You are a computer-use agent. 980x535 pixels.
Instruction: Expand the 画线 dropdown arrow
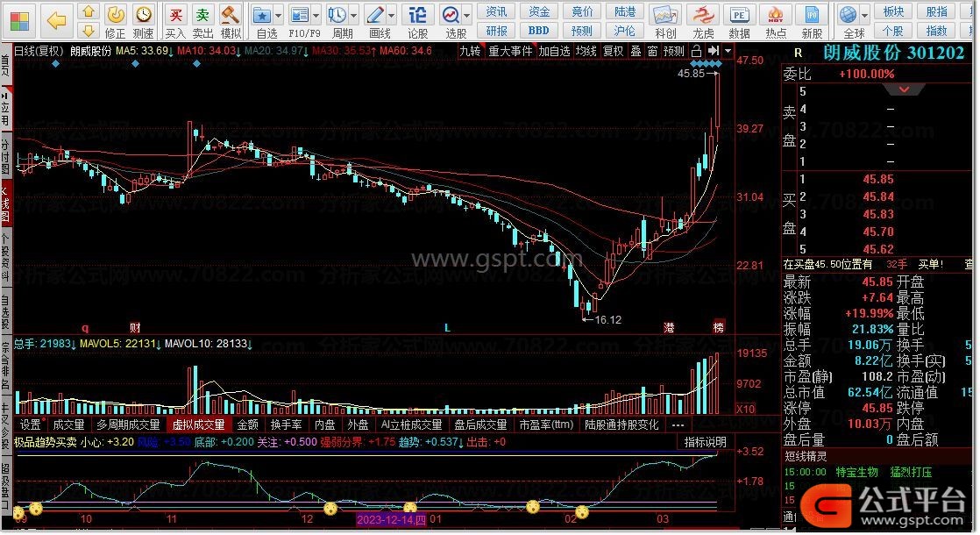[391, 15]
